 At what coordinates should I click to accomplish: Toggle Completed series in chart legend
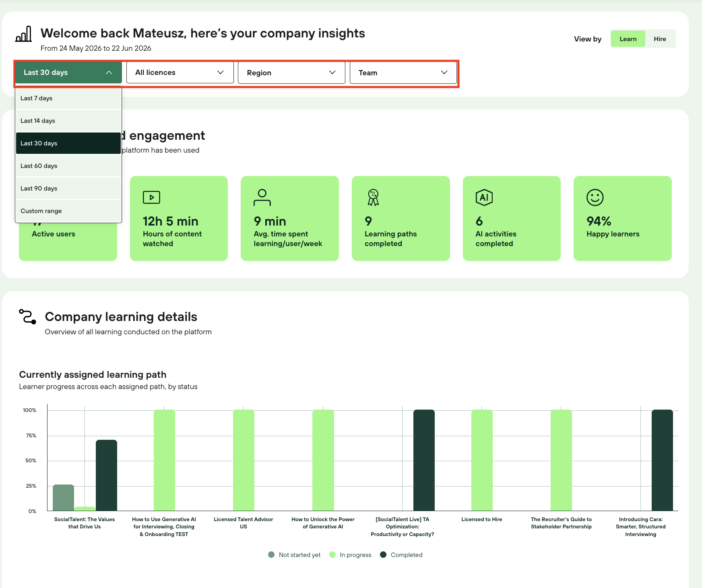(401, 555)
